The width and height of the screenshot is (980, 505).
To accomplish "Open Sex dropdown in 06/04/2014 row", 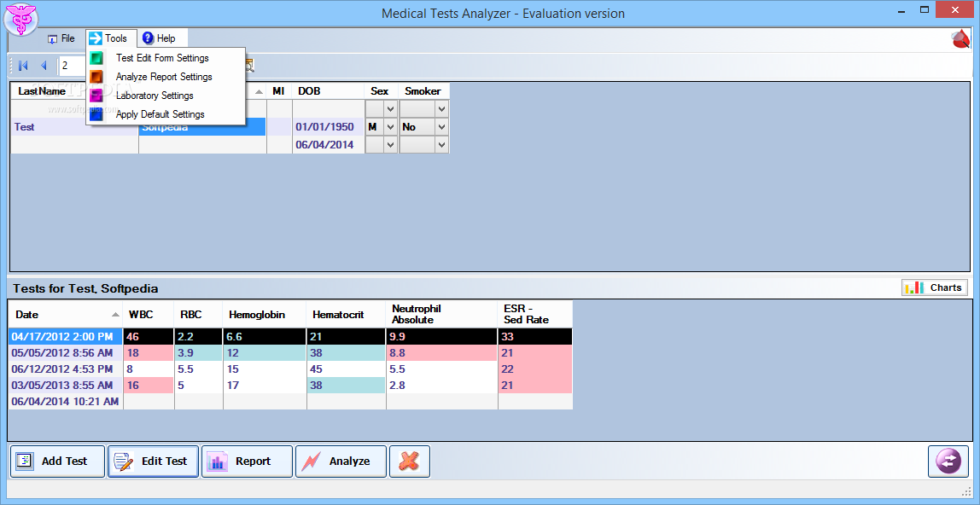I will pos(391,145).
